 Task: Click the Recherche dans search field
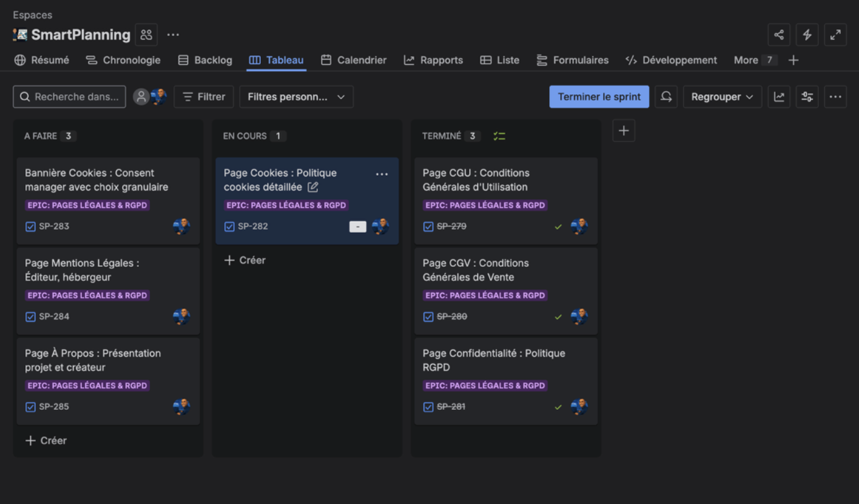[x=69, y=97]
